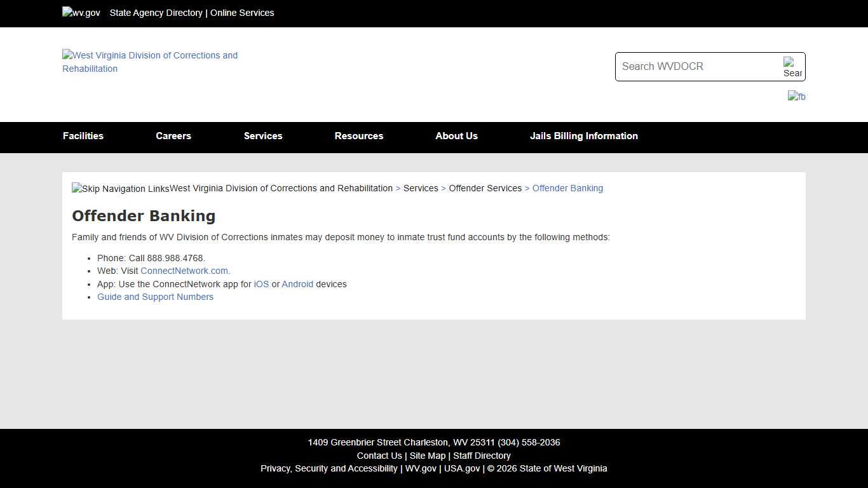Visit the ConnectNetwork.com link
Image resolution: width=868 pixels, height=488 pixels.
point(185,271)
